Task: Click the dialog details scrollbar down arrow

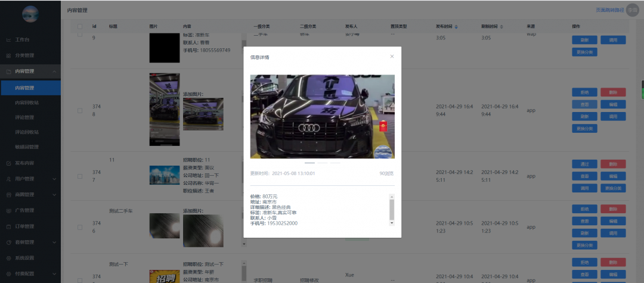Action: [392, 223]
